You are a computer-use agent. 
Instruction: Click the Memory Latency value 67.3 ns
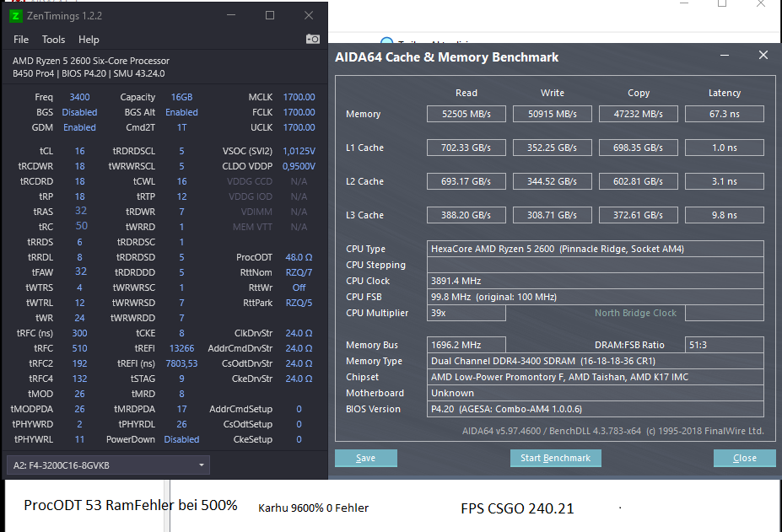tap(724, 114)
